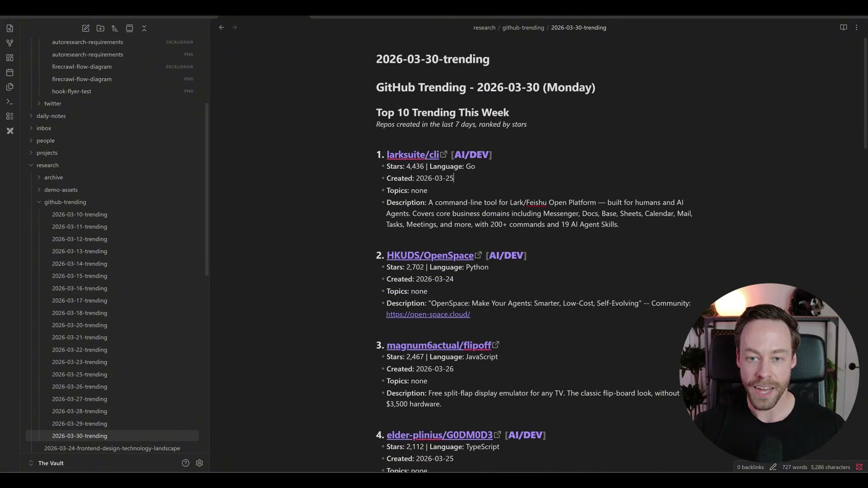Open the files icon in the left ribbon
Image resolution: width=868 pixels, height=488 pixels.
click(x=10, y=28)
